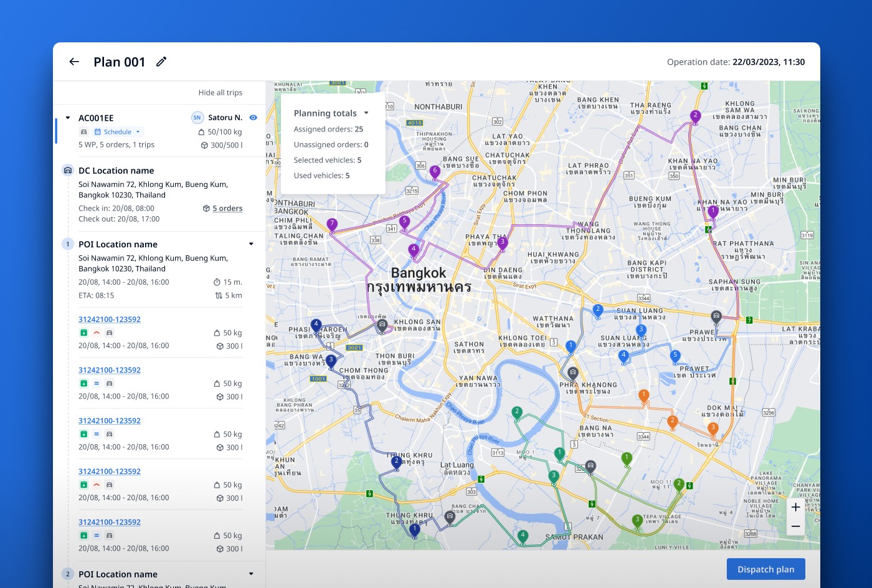This screenshot has height=588, width=872.
Task: Click the operation date 22/03/2023, 11:30
Action: 769,62
